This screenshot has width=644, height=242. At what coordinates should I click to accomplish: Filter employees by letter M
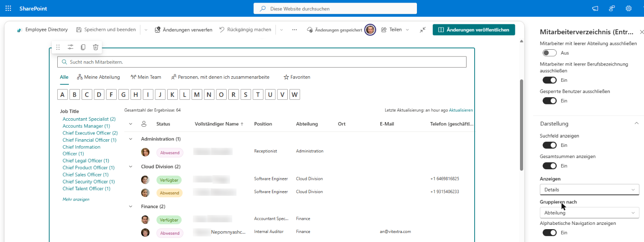tap(197, 95)
